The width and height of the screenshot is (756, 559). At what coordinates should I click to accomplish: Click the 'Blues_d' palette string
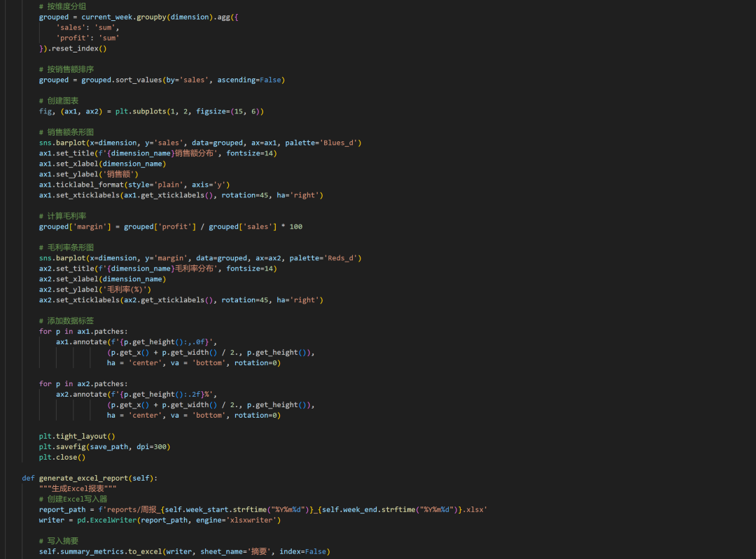pos(341,143)
